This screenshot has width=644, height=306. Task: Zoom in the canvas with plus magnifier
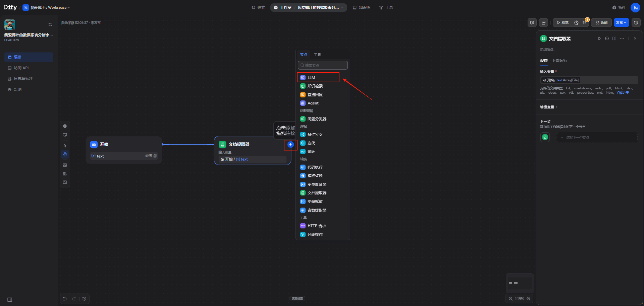(x=528, y=299)
